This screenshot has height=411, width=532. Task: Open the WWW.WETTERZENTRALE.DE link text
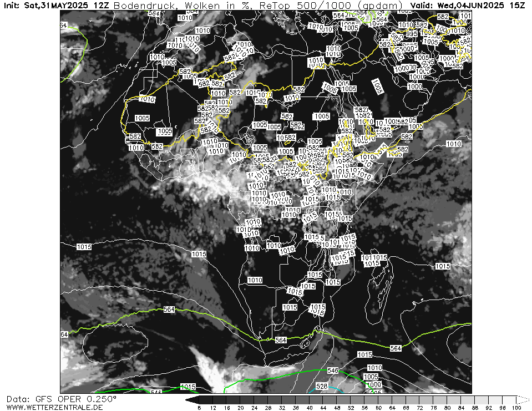54,407
